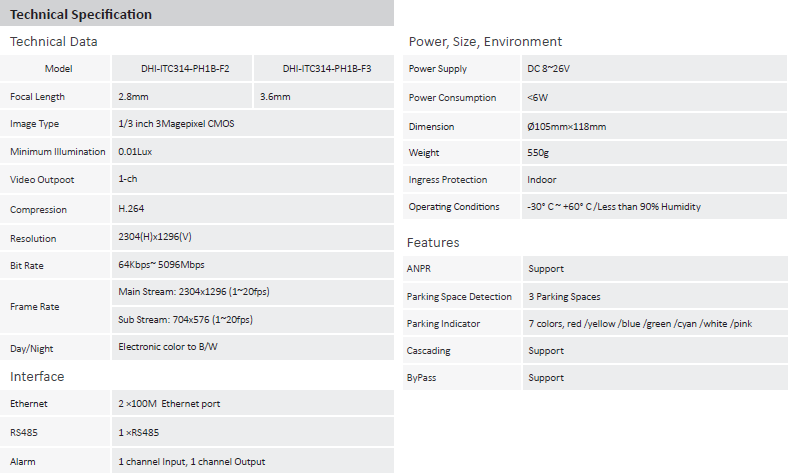Screen dimensions: 788x473
Task: Select the Operating Conditions temperature cell
Action: (x=654, y=207)
